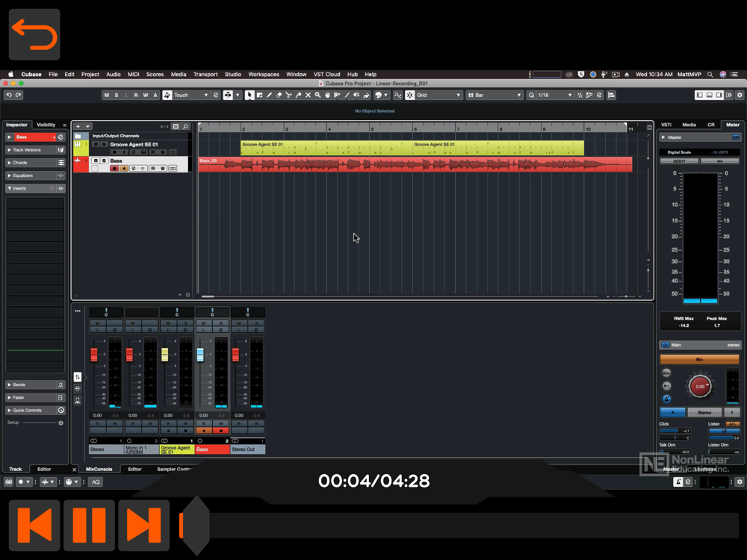Select the Split scissors tool

(288, 96)
